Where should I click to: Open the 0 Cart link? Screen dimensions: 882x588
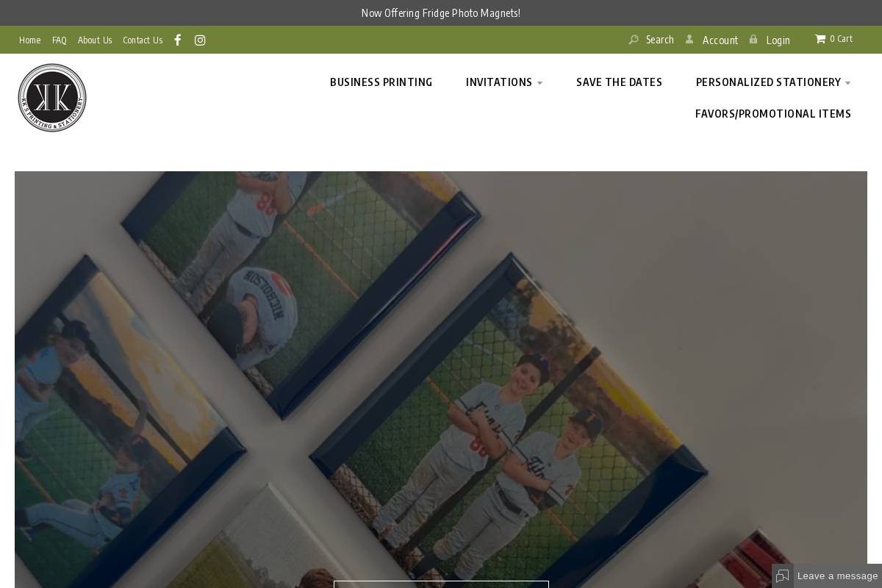[x=842, y=39]
